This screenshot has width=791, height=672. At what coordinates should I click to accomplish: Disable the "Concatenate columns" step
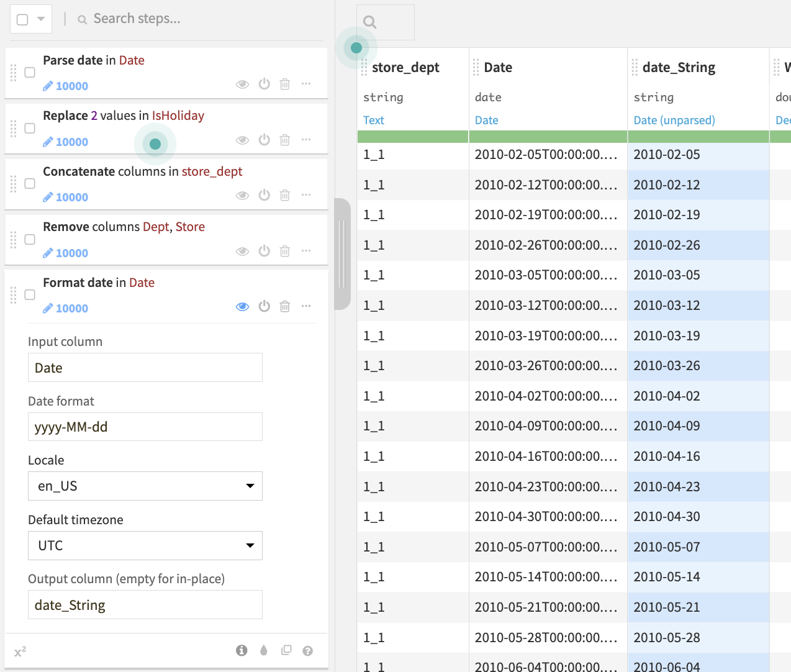[x=264, y=195]
